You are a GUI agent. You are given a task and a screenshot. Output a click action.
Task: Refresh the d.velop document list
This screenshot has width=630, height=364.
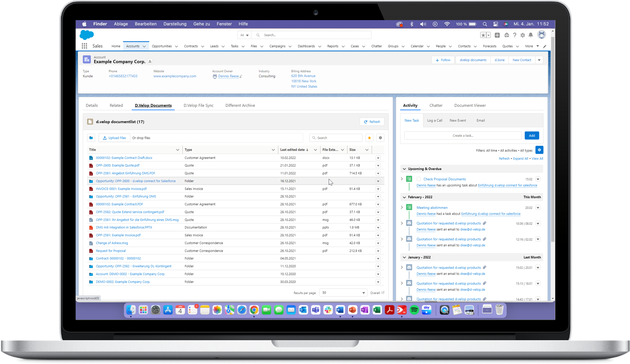372,122
